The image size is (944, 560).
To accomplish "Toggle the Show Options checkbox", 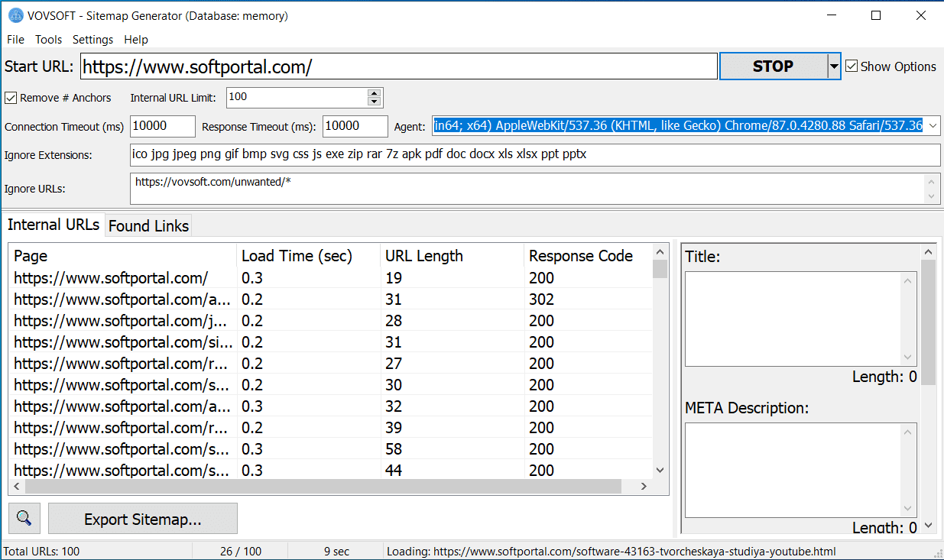I will (852, 66).
